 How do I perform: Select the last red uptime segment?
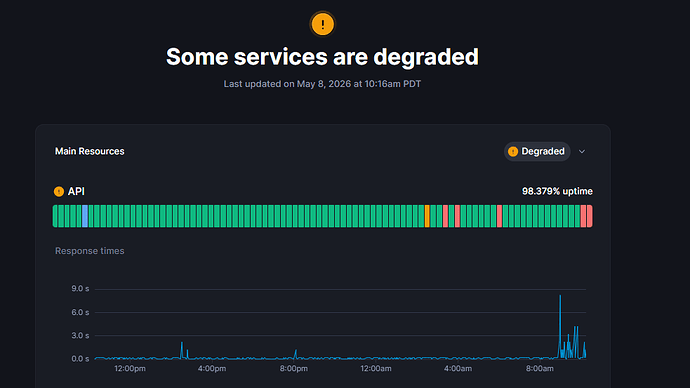point(590,216)
